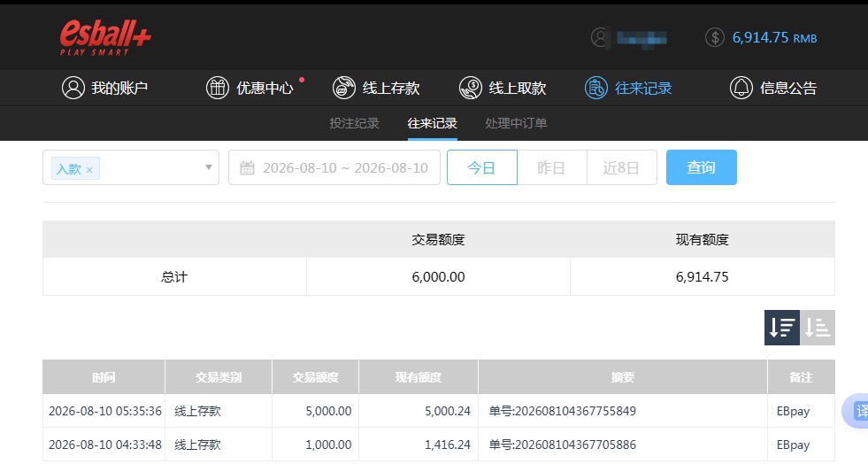Open the esball+ logo home link
This screenshot has height=472, width=868.
[x=105, y=38]
